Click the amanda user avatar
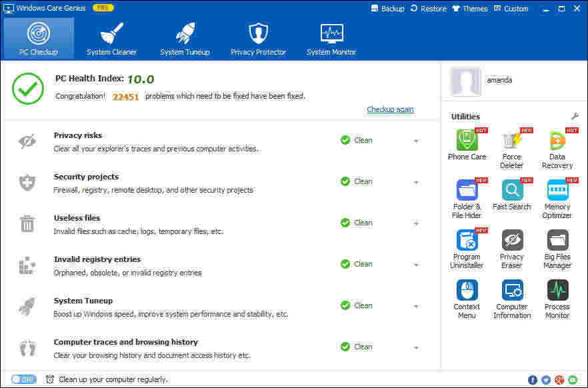The width and height of the screenshot is (588, 388). [x=465, y=81]
